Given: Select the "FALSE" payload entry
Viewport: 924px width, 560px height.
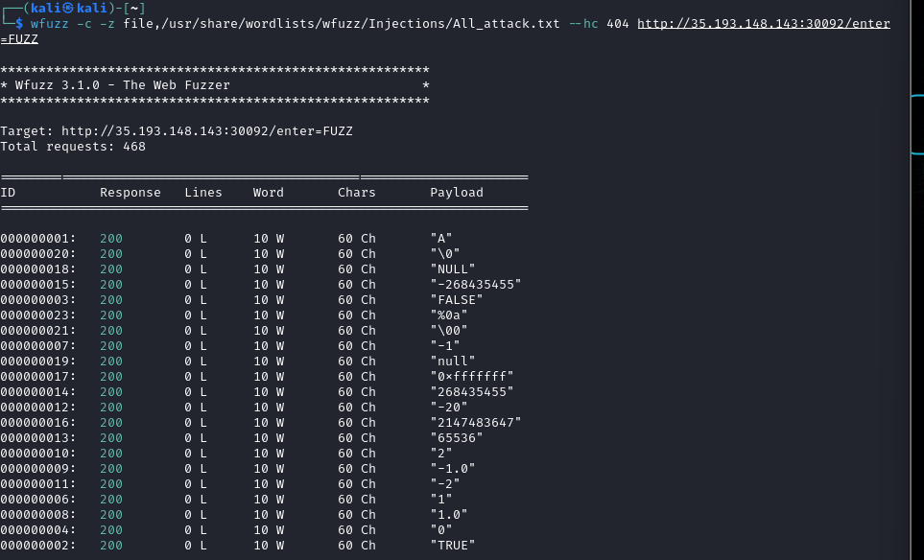Looking at the screenshot, I should pyautogui.click(x=457, y=300).
